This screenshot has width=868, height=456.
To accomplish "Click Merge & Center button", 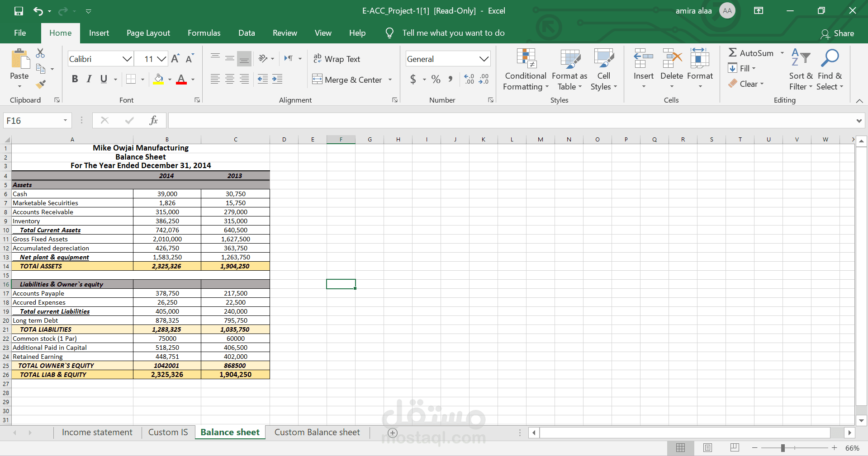I will 347,80.
